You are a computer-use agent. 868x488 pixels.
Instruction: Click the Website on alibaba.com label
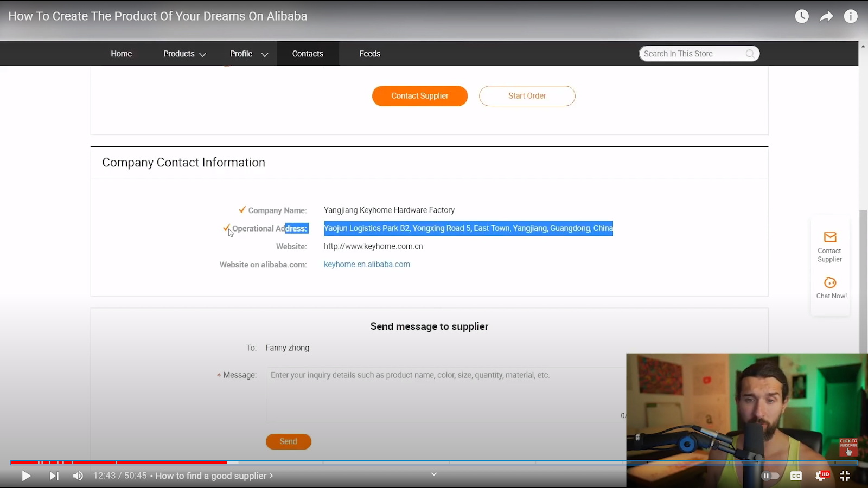(x=263, y=265)
